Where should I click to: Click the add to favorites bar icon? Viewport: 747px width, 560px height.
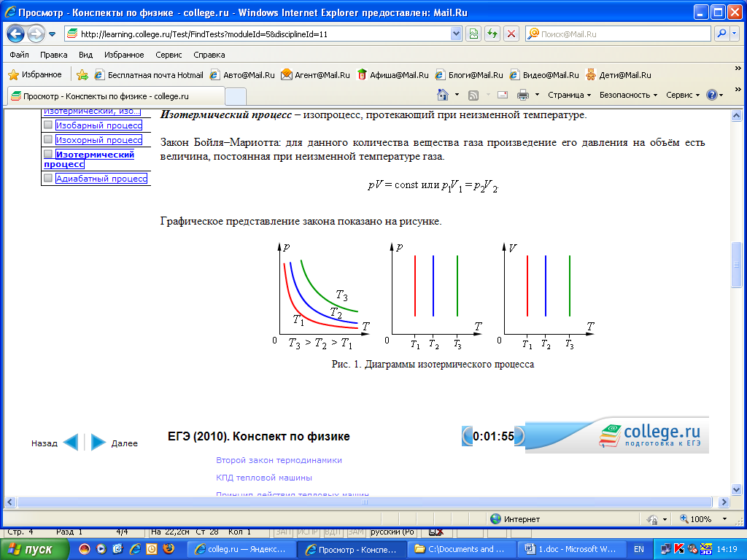pos(82,75)
